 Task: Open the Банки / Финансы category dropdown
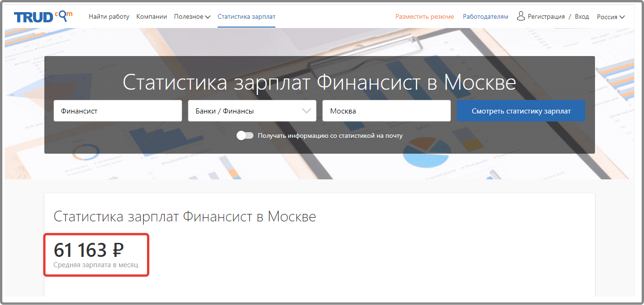[x=252, y=111]
